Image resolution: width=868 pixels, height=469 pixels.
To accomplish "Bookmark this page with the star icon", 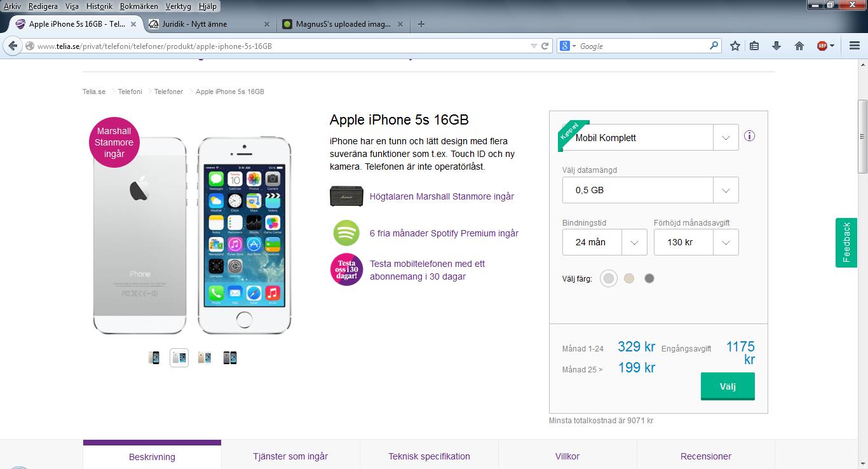I will [x=735, y=46].
